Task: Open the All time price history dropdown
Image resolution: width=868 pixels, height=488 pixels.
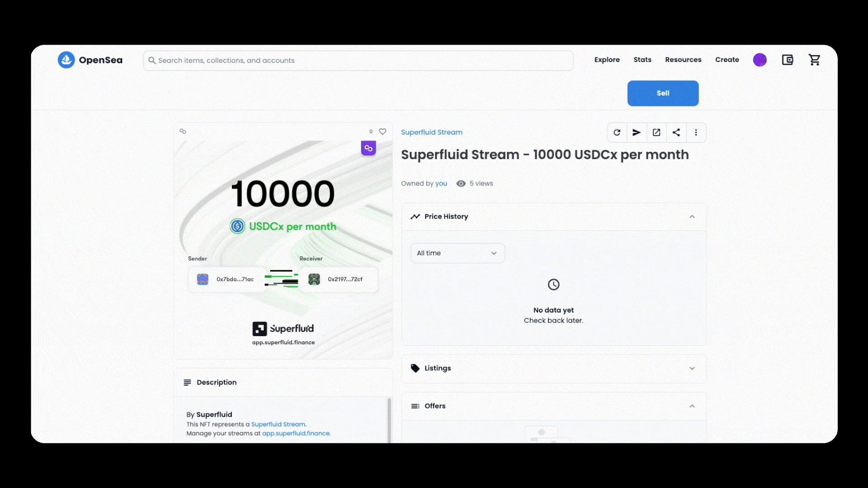Action: (x=457, y=253)
